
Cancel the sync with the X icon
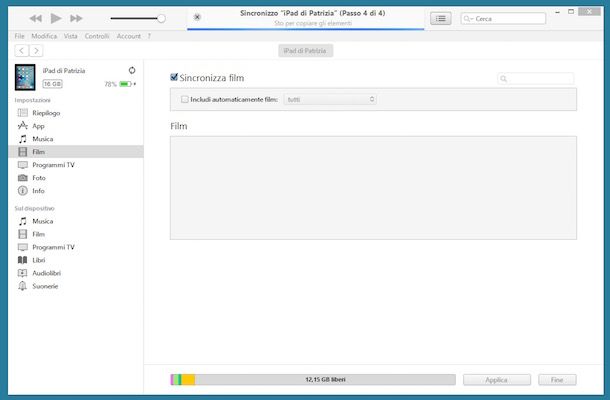(x=197, y=17)
